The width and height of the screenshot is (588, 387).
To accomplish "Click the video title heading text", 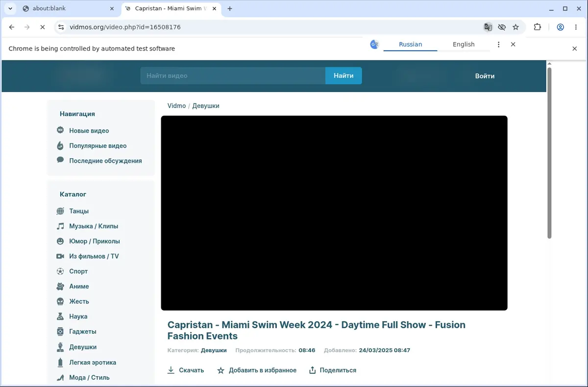I will [x=317, y=330].
